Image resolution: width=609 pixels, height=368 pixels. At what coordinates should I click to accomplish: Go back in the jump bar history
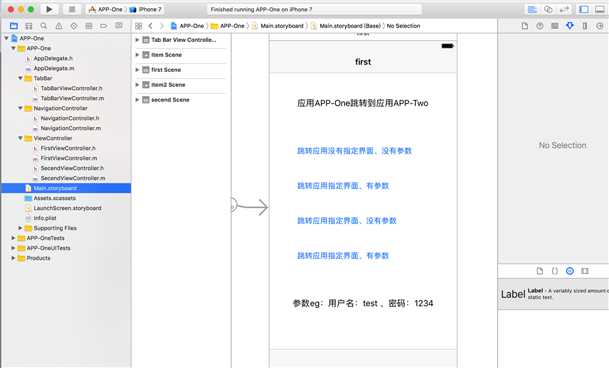pos(150,26)
